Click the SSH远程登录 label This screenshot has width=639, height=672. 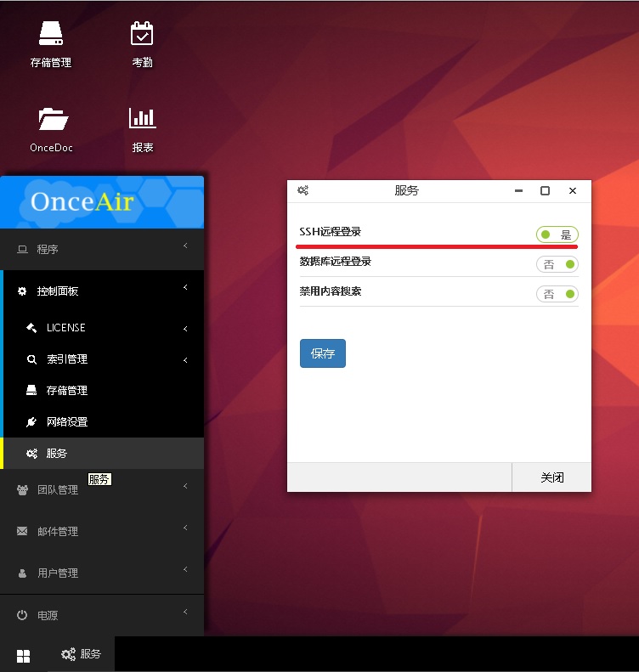(330, 232)
